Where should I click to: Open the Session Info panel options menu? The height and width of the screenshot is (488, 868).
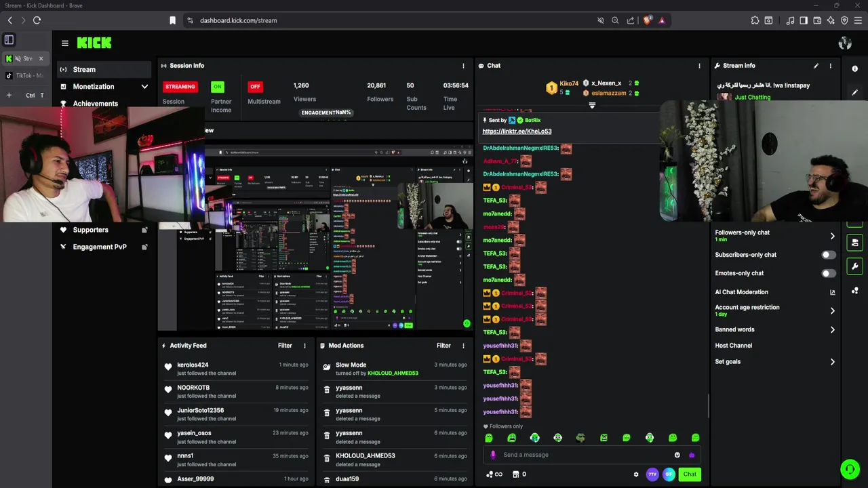(x=464, y=66)
